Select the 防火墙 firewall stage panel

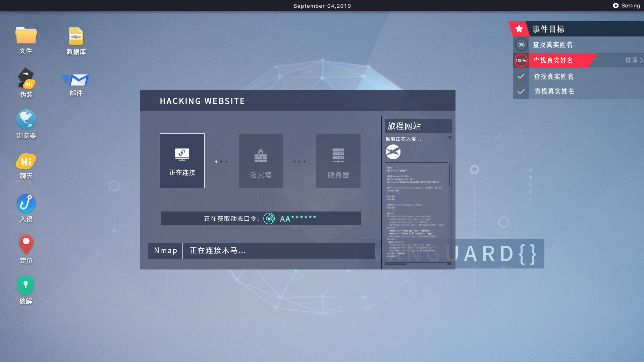pyautogui.click(x=261, y=161)
